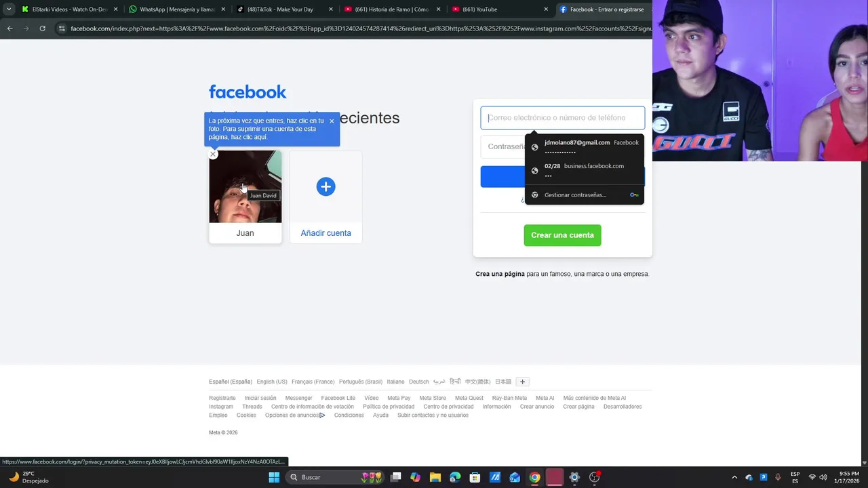Open Microsoft Edge from the taskbar

pos(455,477)
